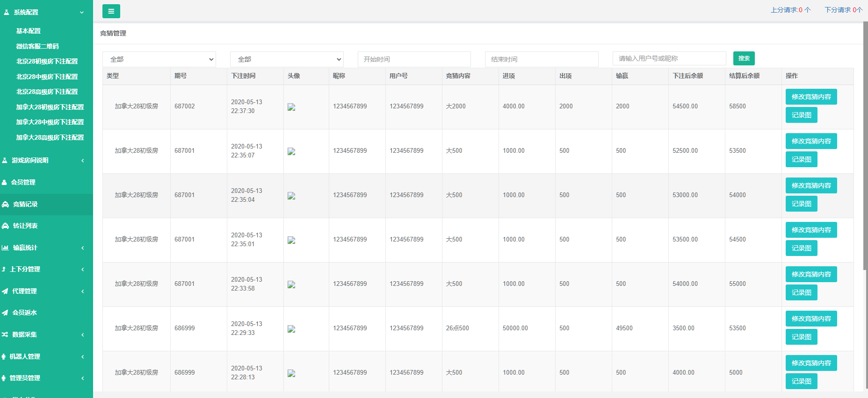Open the second 全部 filter dropdown

287,59
